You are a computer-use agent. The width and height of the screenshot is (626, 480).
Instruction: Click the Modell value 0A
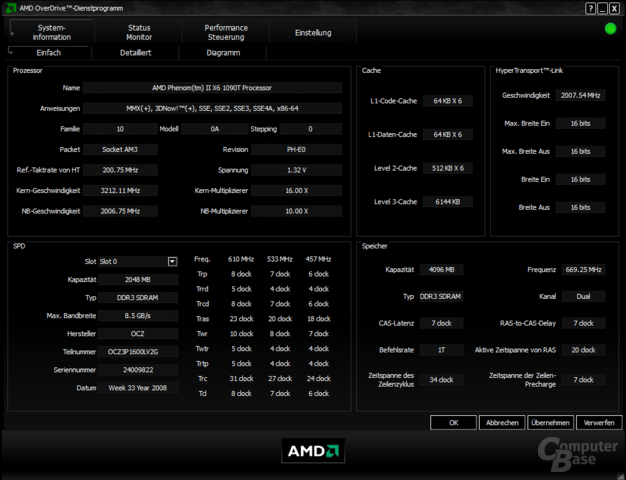[x=214, y=129]
